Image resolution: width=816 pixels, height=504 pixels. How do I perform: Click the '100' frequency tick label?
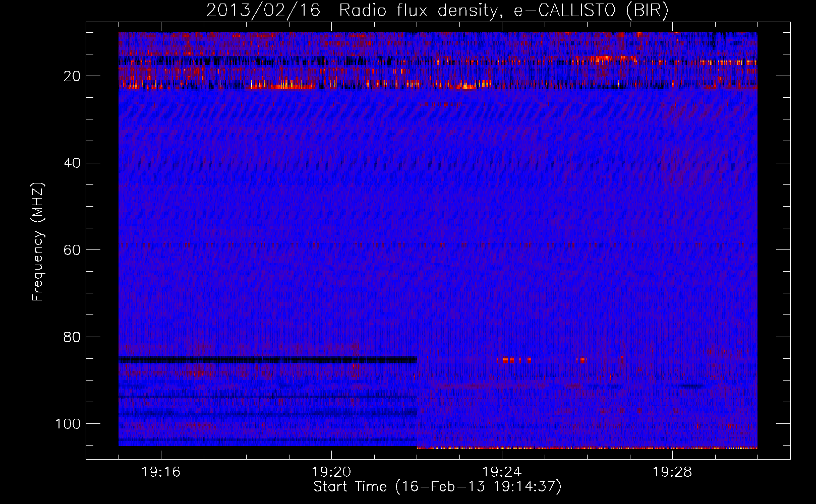tap(68, 424)
